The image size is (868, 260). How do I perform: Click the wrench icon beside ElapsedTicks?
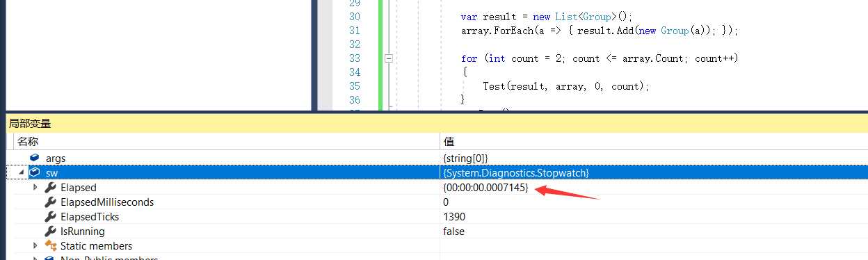(x=51, y=217)
